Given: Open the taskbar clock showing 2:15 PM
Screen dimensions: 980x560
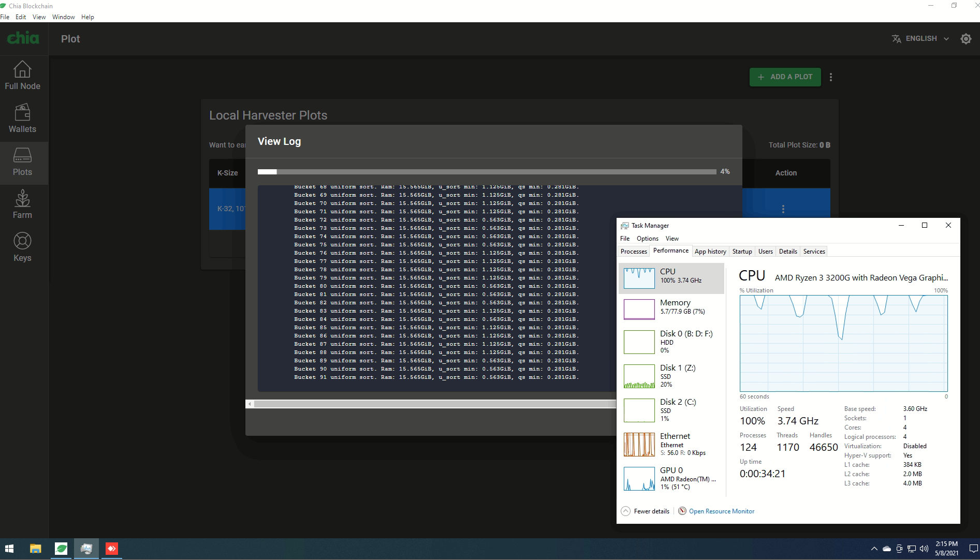Looking at the screenshot, I should 947,549.
